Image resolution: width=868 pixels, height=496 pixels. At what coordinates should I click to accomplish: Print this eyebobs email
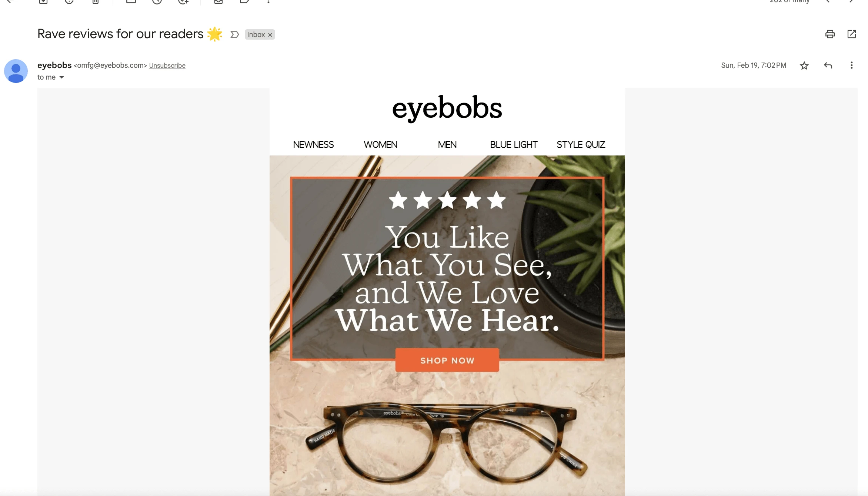830,34
